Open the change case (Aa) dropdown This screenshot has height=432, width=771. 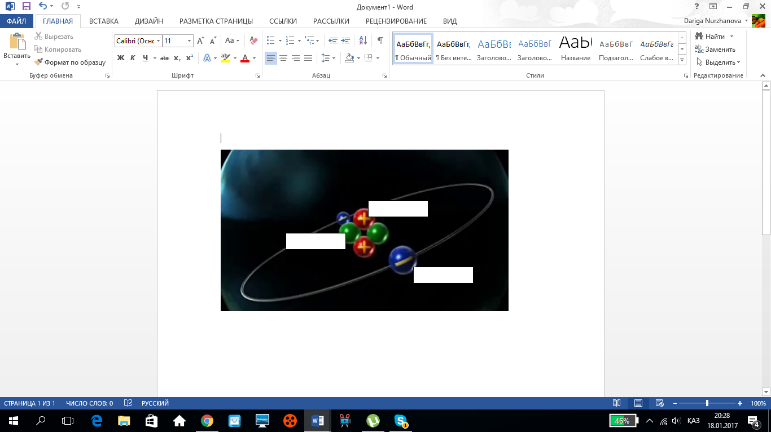232,41
